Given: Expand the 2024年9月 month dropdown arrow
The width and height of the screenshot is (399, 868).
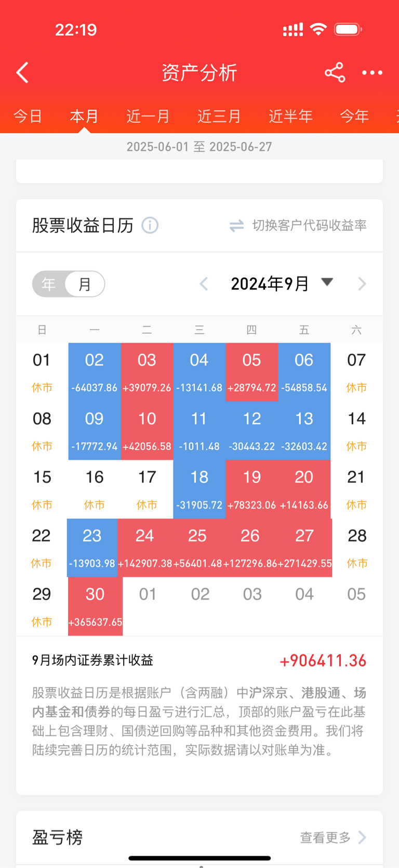Looking at the screenshot, I should pos(327,282).
